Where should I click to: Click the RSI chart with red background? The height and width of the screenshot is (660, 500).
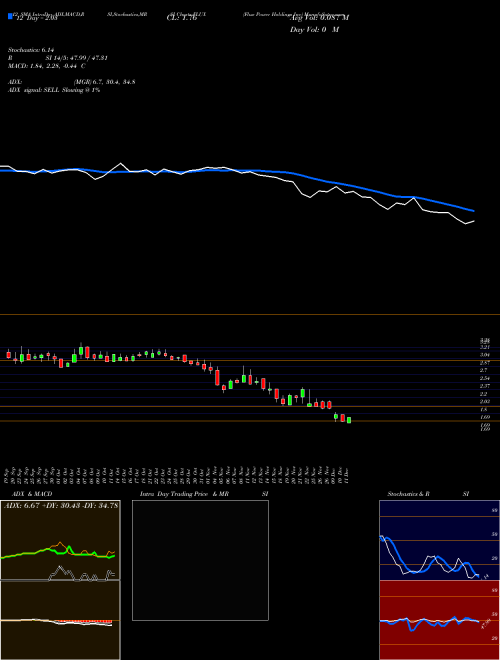439,620
